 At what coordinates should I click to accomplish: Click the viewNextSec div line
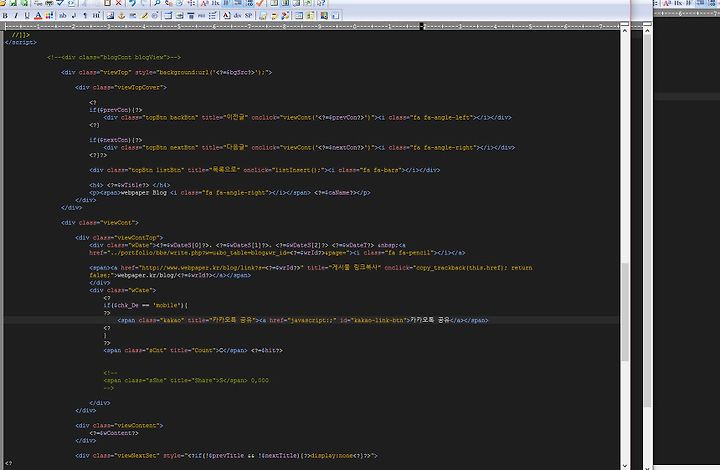tap(226, 456)
